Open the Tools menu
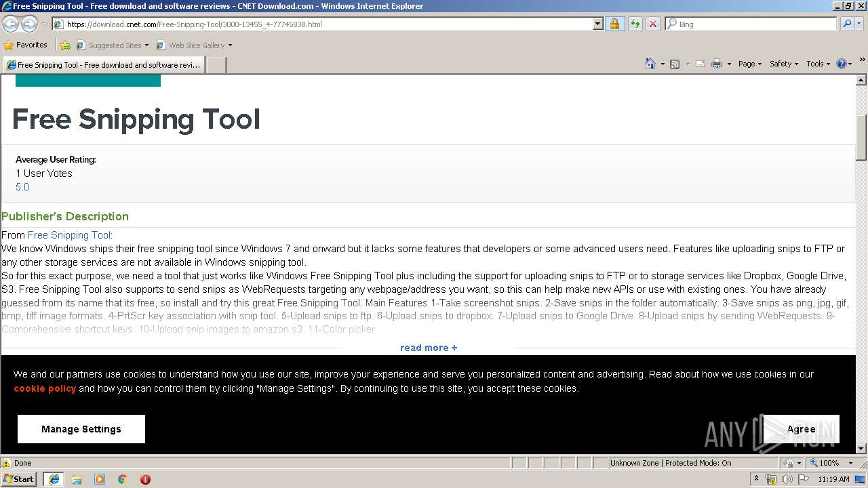 coord(818,64)
